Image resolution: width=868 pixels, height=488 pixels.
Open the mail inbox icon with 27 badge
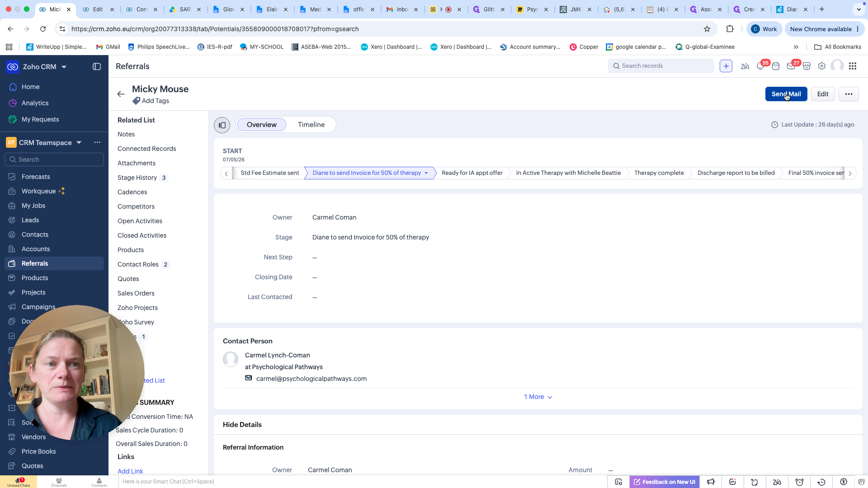[x=791, y=66]
